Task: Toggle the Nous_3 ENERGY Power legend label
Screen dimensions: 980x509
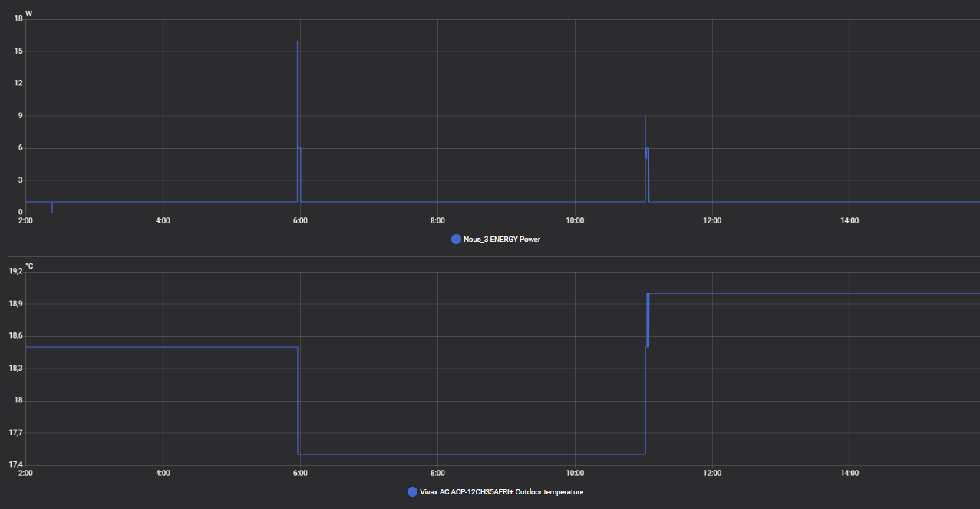Action: pos(501,240)
